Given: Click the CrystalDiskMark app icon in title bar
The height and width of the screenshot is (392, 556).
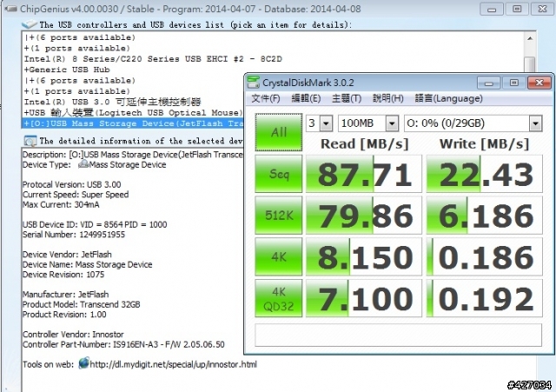Looking at the screenshot, I should (x=253, y=83).
